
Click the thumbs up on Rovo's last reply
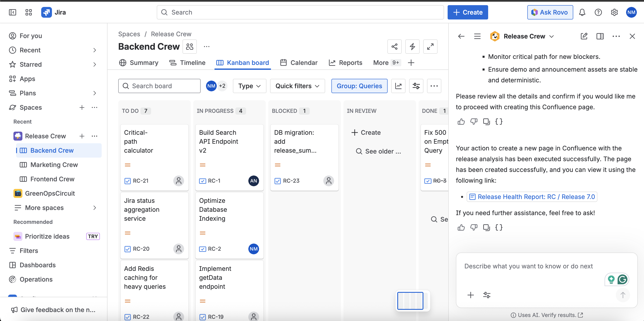[x=461, y=227]
